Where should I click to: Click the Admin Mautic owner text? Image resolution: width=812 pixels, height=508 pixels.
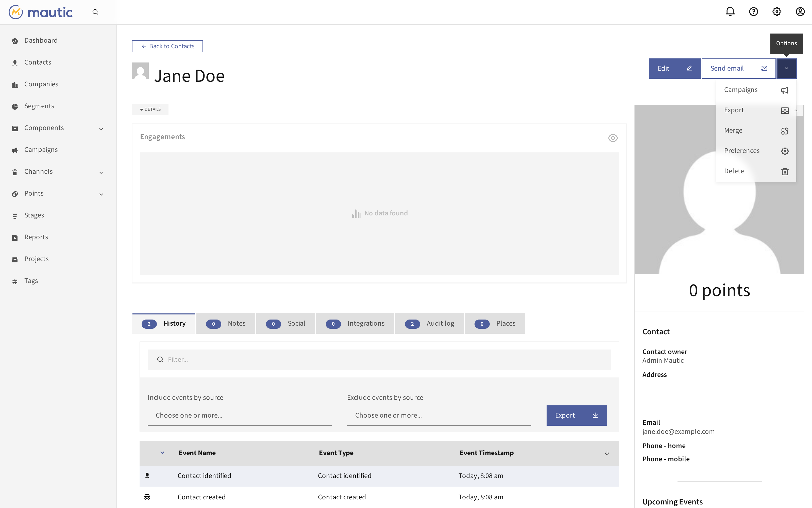[663, 360]
